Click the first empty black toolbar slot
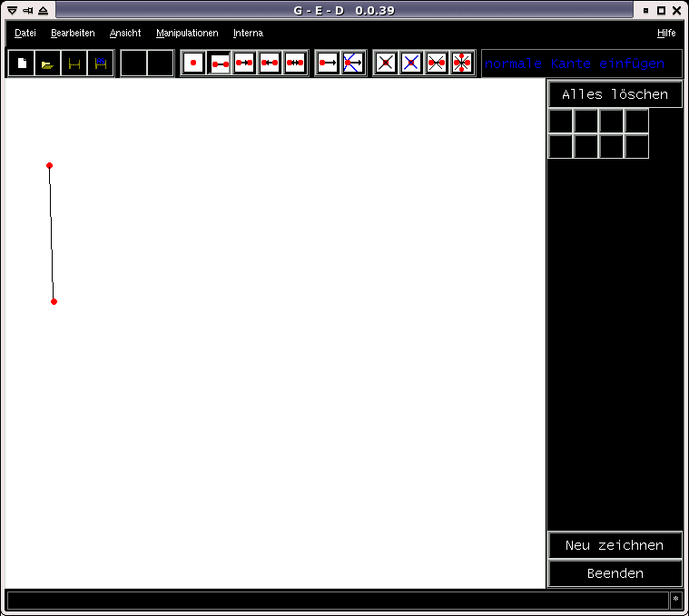689x616 pixels. click(x=134, y=64)
